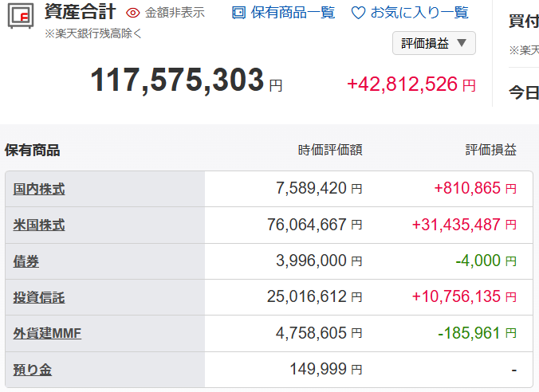The height and width of the screenshot is (392, 539).
Task: Open the 米国株式 holdings link
Action: (x=39, y=225)
